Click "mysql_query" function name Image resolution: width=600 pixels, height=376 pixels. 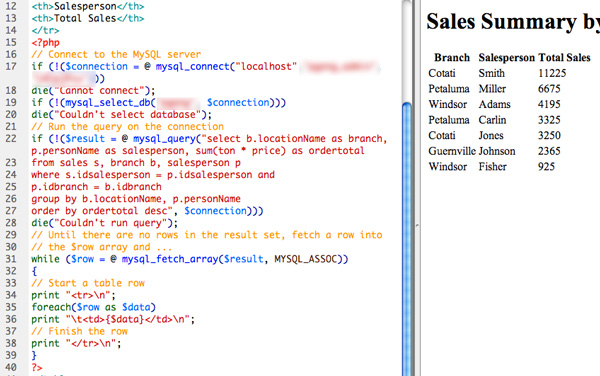[164, 138]
